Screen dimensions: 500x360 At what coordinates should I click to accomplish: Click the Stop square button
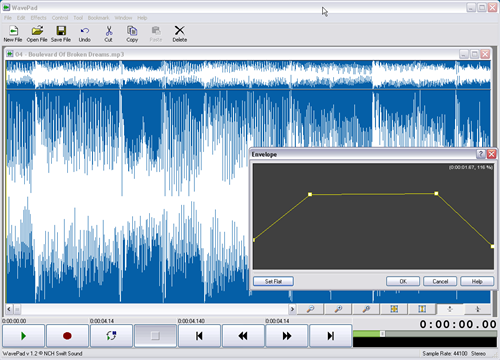[155, 336]
